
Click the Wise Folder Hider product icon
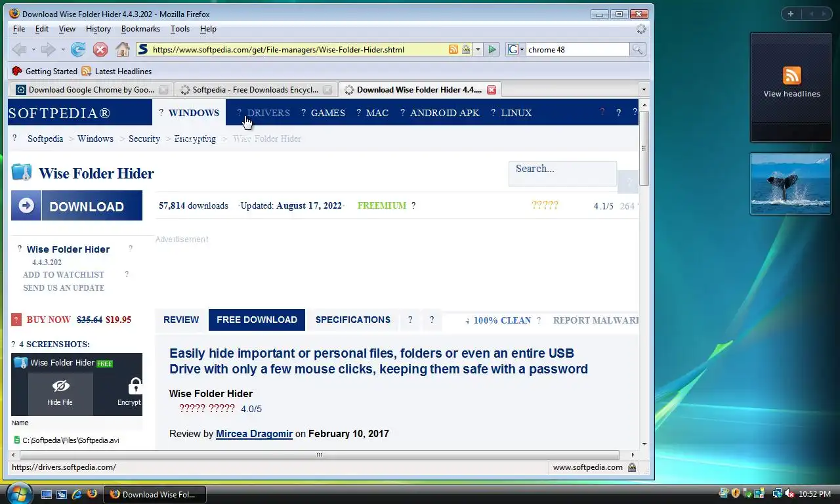[22, 173]
